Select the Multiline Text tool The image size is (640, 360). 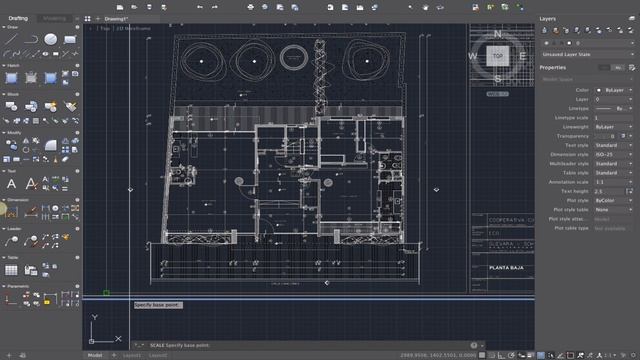(x=11, y=184)
